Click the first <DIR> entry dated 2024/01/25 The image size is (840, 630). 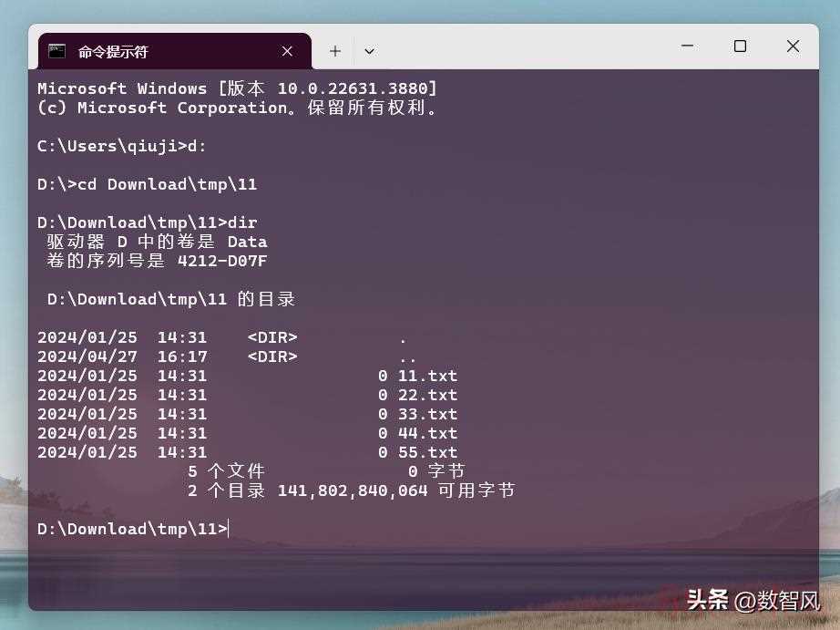pos(222,337)
